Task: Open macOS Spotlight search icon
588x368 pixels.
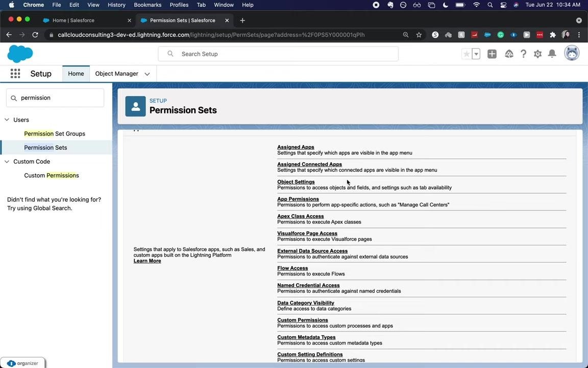Action: tap(490, 5)
